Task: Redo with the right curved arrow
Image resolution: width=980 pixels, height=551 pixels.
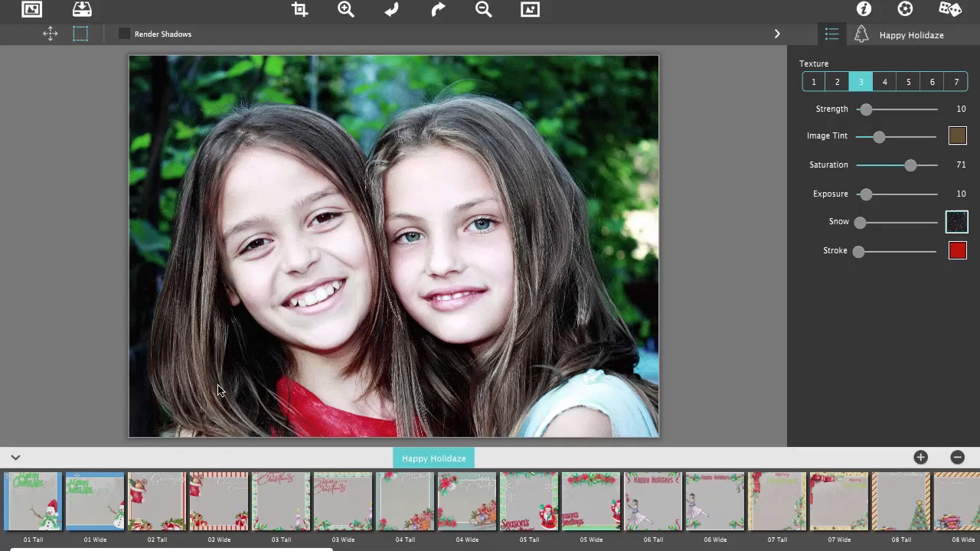Action: tap(438, 9)
